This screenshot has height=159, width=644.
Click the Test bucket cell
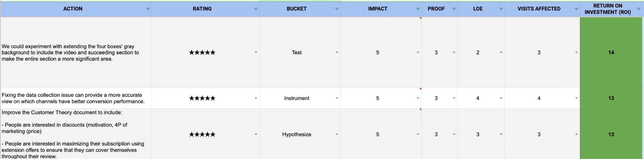(297, 52)
